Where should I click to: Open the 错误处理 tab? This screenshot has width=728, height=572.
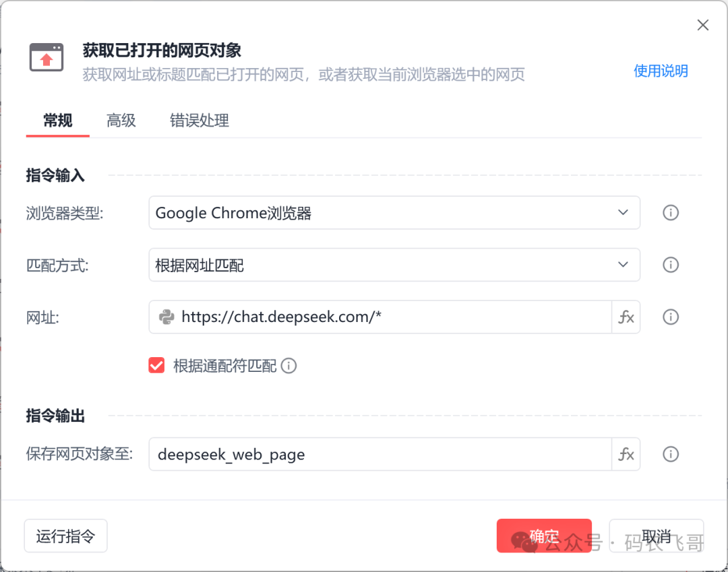coord(199,121)
